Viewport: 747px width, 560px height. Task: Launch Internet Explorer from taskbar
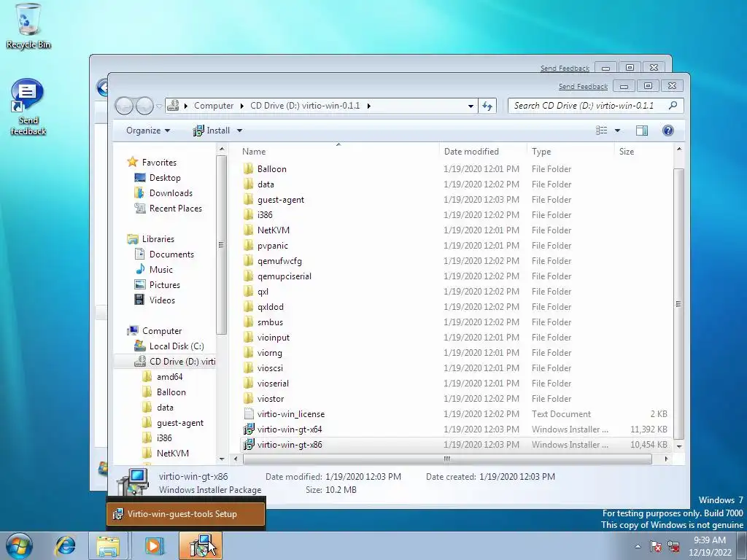point(65,545)
